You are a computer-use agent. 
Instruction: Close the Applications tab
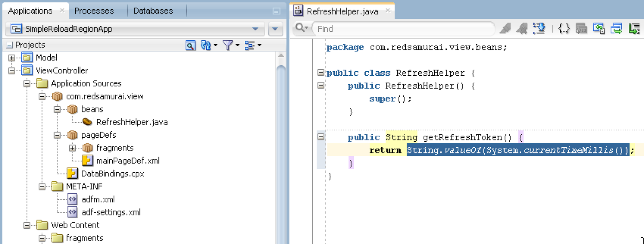pyautogui.click(x=62, y=10)
